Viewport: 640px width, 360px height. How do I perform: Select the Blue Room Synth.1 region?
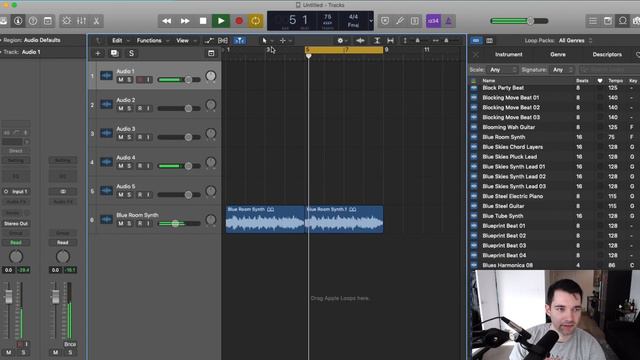tap(344, 220)
